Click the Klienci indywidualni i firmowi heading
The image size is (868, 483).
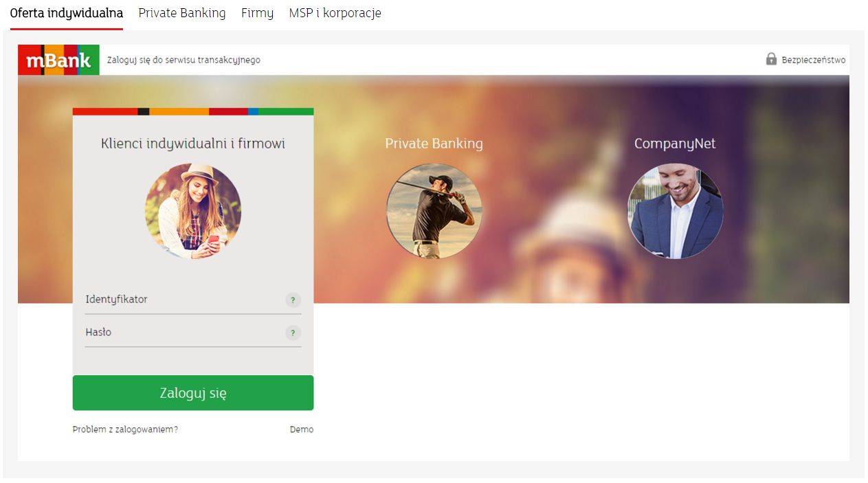pos(193,144)
